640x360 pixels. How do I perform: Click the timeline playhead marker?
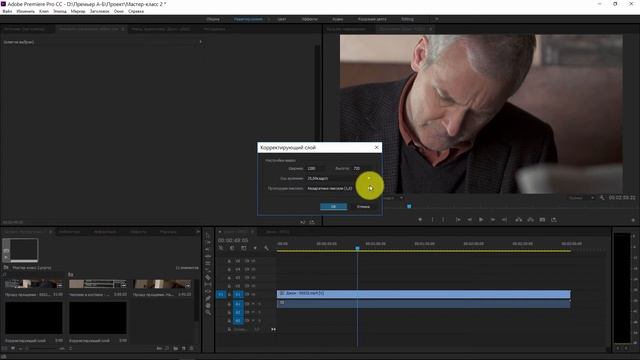point(357,248)
